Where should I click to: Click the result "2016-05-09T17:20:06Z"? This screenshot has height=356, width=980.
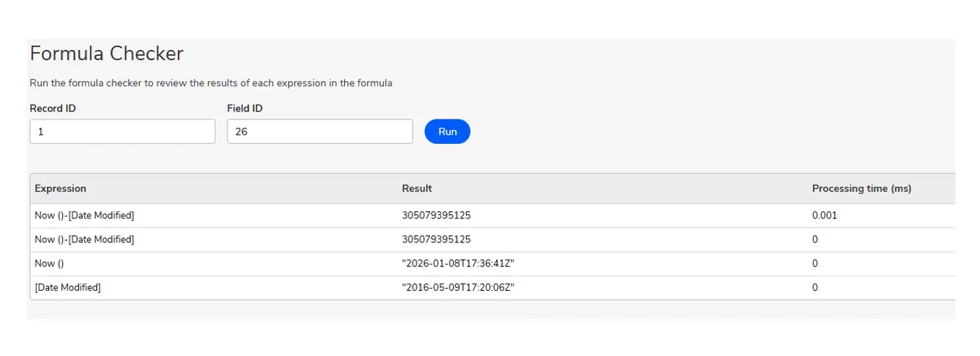click(x=458, y=287)
